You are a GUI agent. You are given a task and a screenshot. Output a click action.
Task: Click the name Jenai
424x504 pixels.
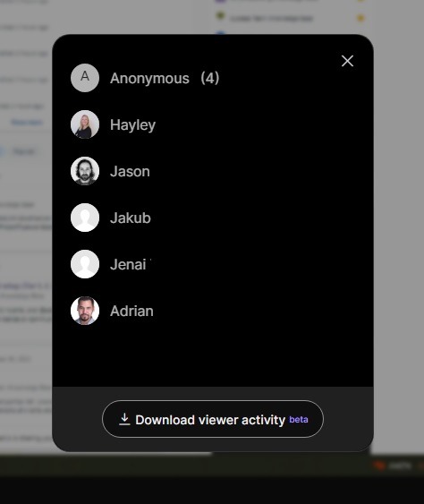click(x=128, y=265)
